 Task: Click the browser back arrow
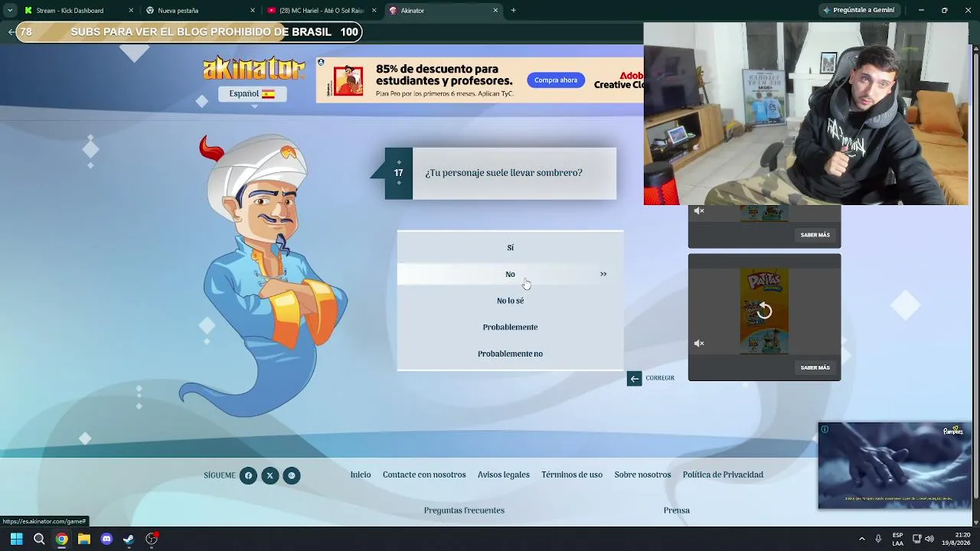click(11, 32)
